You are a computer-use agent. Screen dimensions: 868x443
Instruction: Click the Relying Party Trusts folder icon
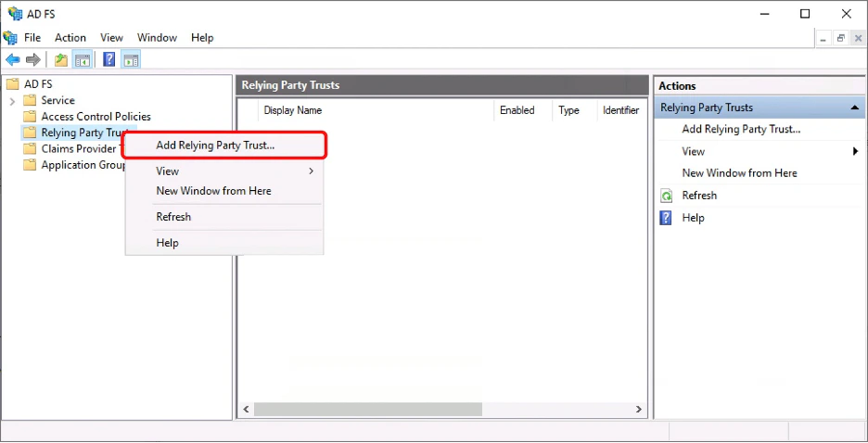(x=30, y=133)
